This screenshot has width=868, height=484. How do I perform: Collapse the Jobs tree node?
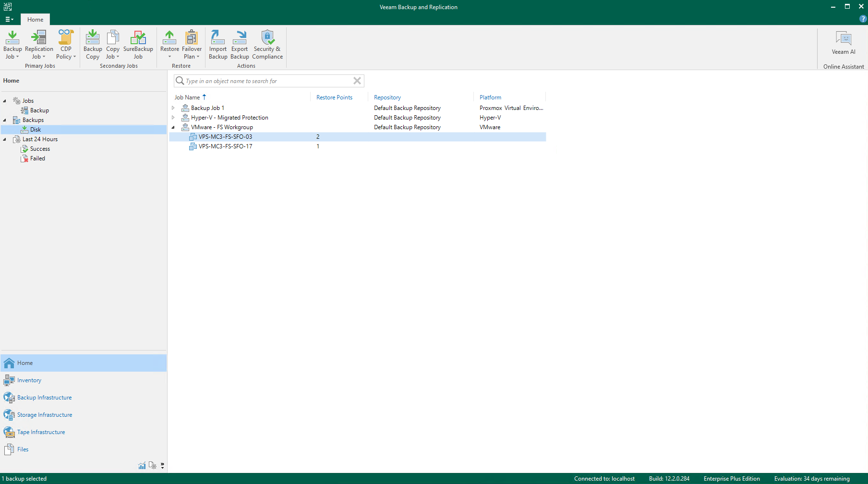(x=5, y=101)
